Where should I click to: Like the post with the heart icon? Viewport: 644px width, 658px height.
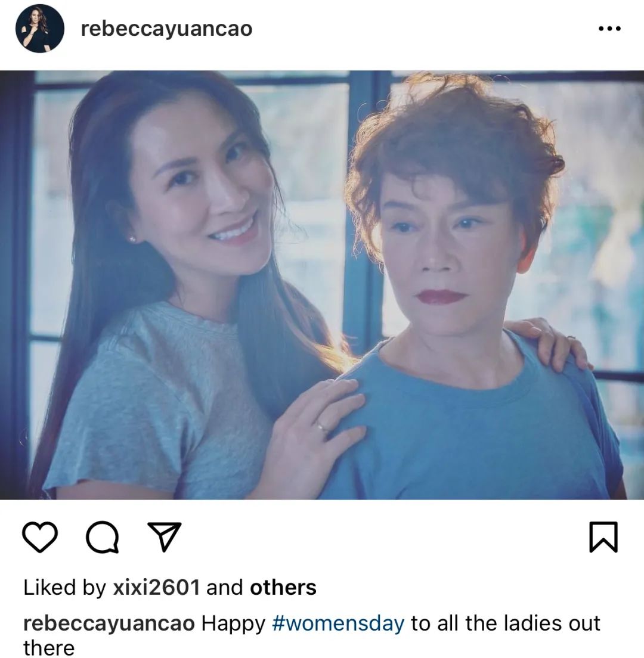(39, 537)
